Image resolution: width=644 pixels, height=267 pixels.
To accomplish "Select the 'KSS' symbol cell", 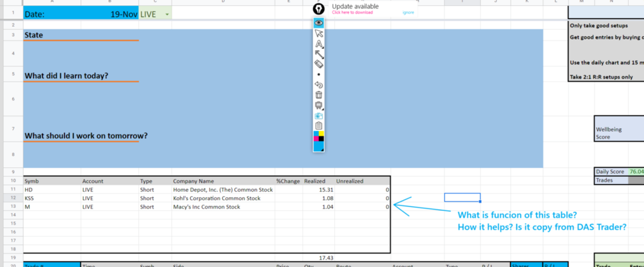I will [x=52, y=198].
